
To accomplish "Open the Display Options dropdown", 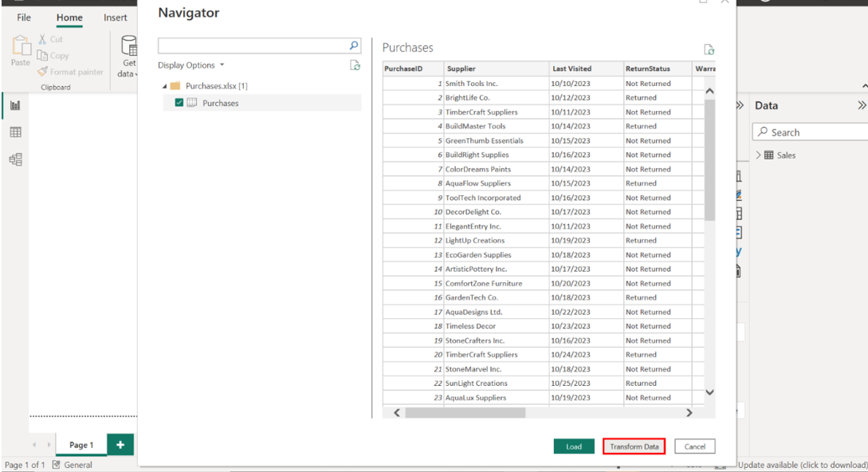I will click(x=191, y=65).
